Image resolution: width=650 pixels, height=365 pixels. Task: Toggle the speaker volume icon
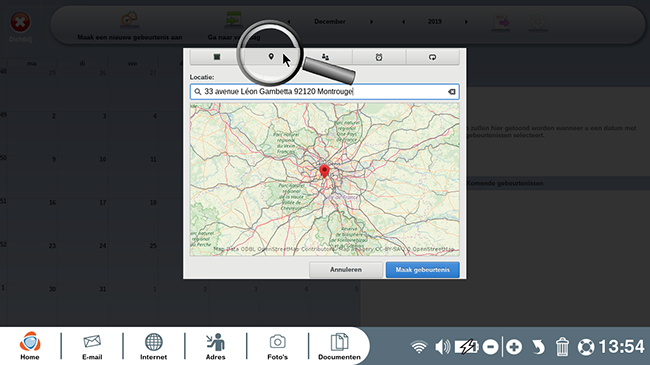pyautogui.click(x=442, y=347)
